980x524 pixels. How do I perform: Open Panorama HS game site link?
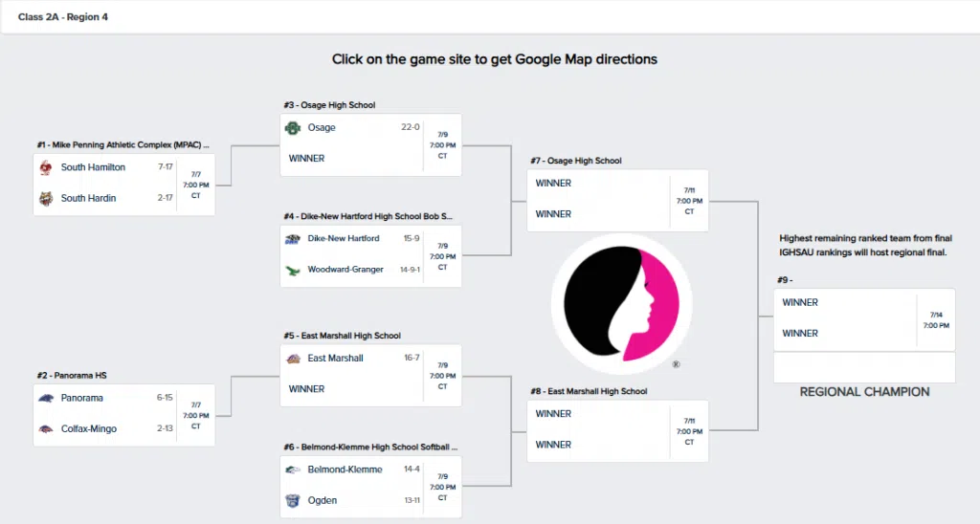[68, 376]
